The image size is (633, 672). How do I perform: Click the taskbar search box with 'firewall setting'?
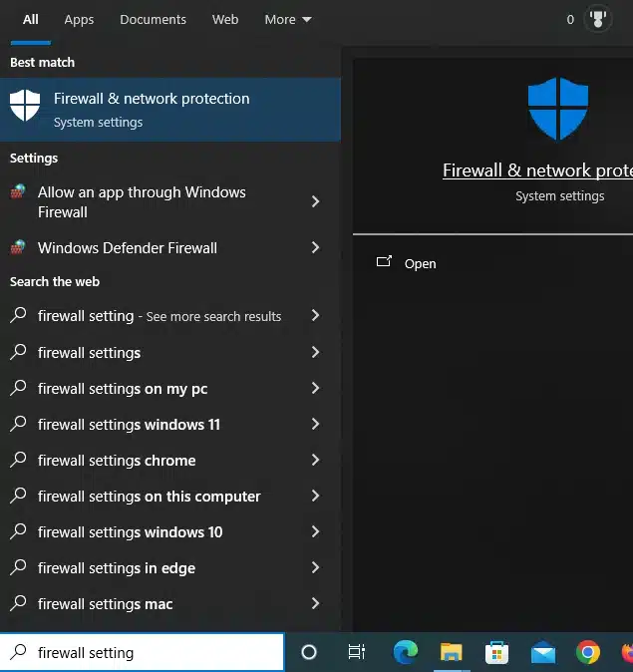[142, 652]
